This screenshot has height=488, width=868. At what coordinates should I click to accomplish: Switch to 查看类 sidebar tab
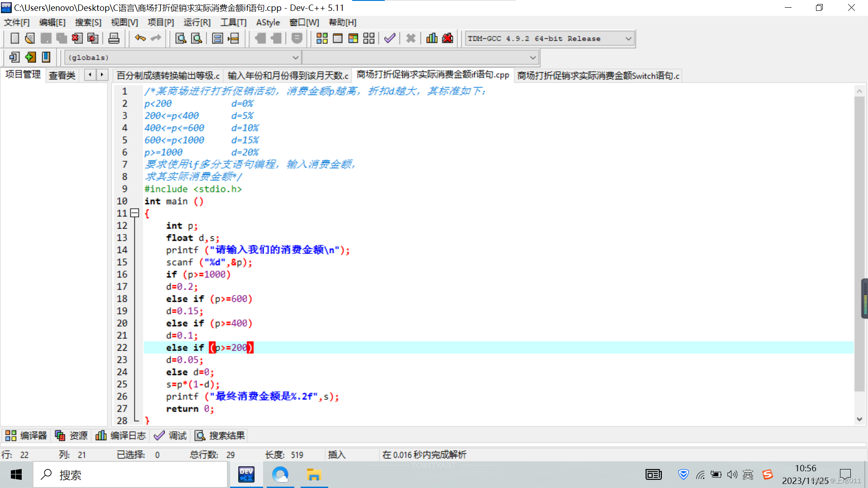(x=62, y=75)
